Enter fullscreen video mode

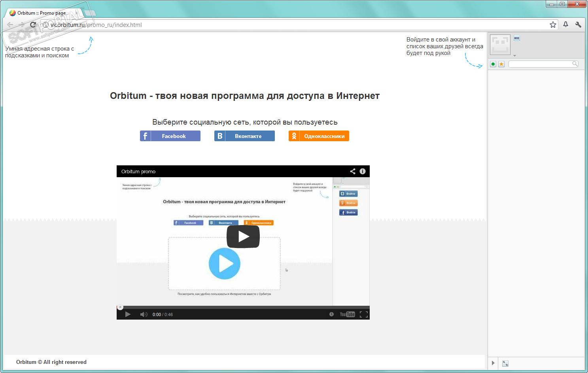click(364, 314)
